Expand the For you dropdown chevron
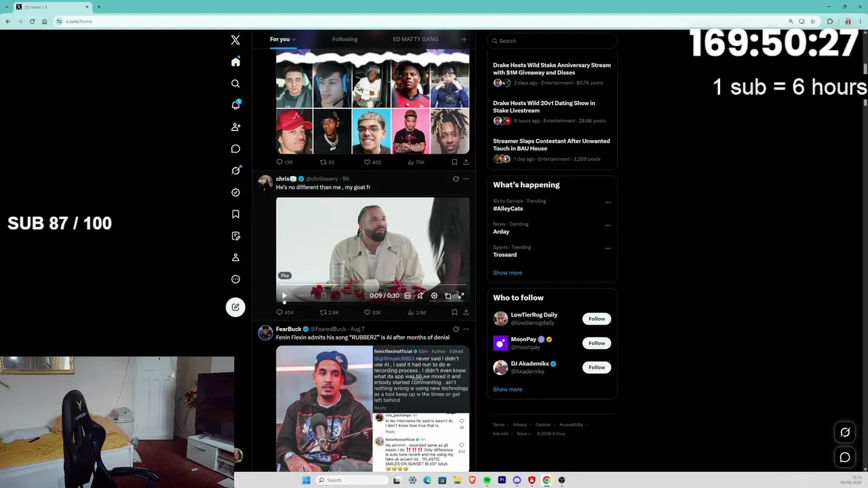The height and width of the screenshot is (488, 868). [294, 39]
